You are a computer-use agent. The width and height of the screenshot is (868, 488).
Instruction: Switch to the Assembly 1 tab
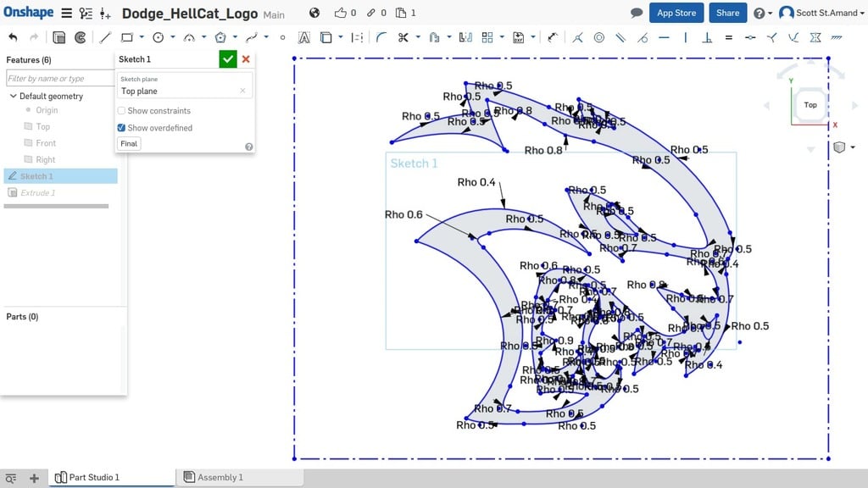220,478
